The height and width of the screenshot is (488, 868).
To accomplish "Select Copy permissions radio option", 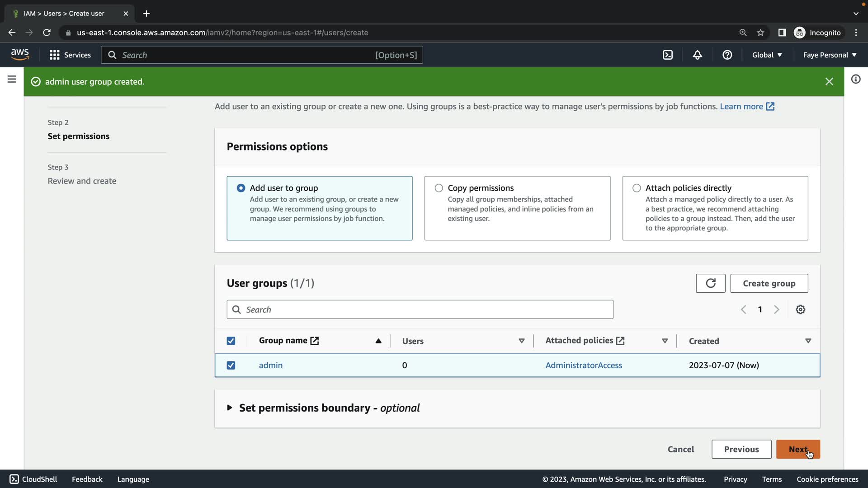I will pos(439,188).
